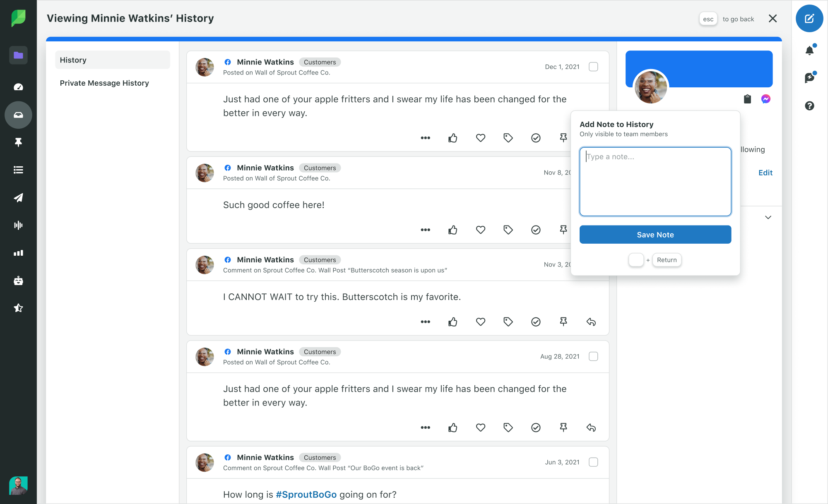Toggle checkbox on Dec 1 post
828x504 pixels.
[x=593, y=66]
